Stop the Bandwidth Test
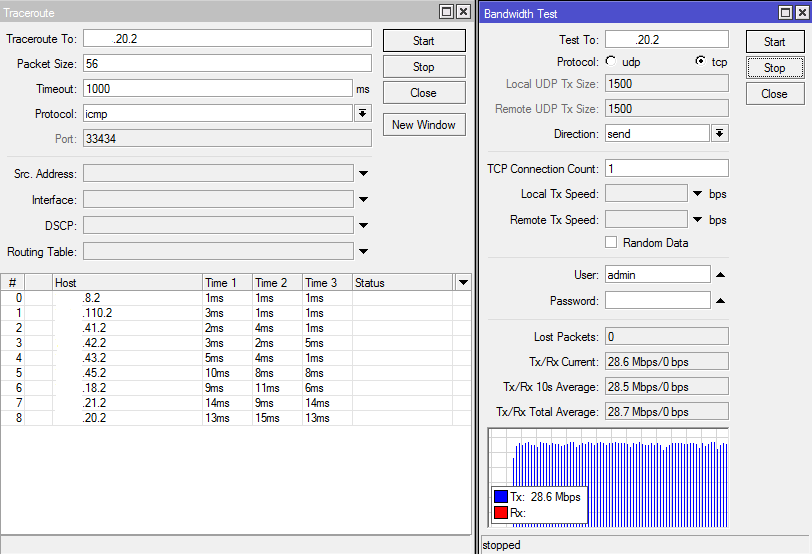Viewport: 812px width, 554px height. coord(775,68)
